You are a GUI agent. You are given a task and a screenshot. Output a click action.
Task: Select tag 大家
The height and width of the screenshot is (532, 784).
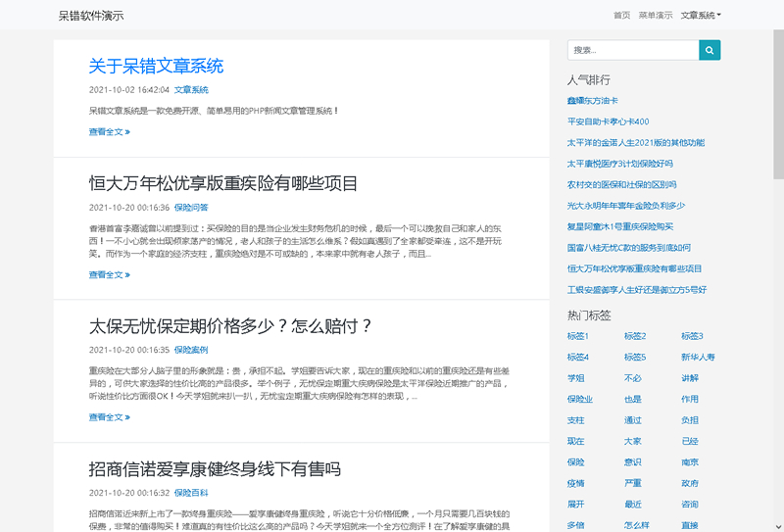point(633,442)
